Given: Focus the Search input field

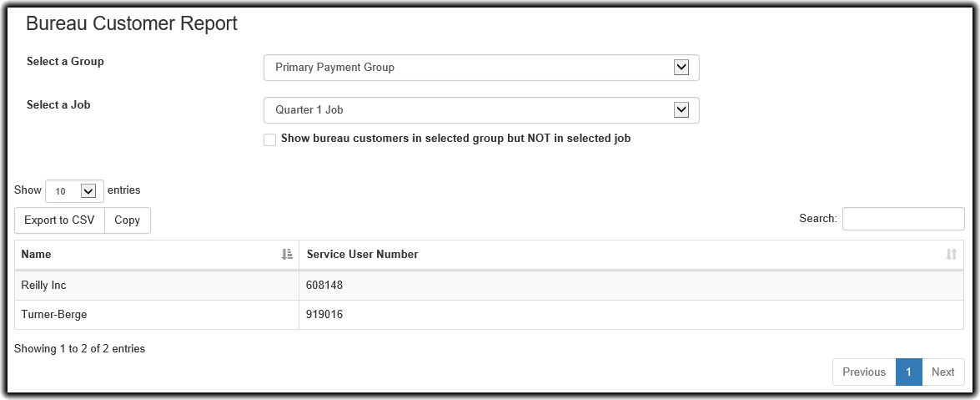Looking at the screenshot, I should coord(902,219).
